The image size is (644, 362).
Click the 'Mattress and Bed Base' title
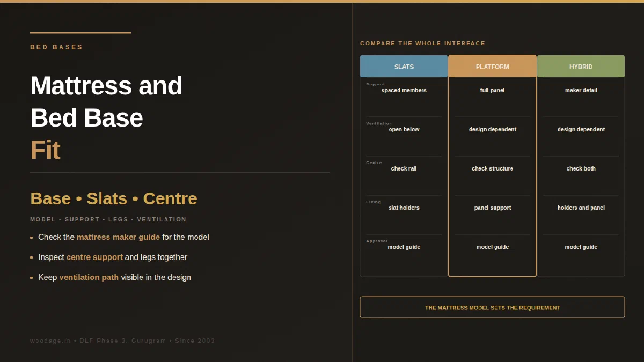(106, 101)
